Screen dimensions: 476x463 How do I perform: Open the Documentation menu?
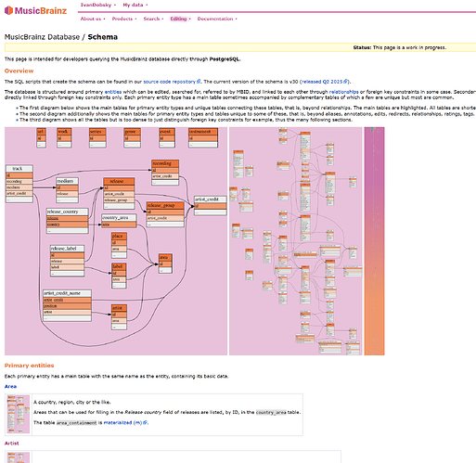pos(217,19)
